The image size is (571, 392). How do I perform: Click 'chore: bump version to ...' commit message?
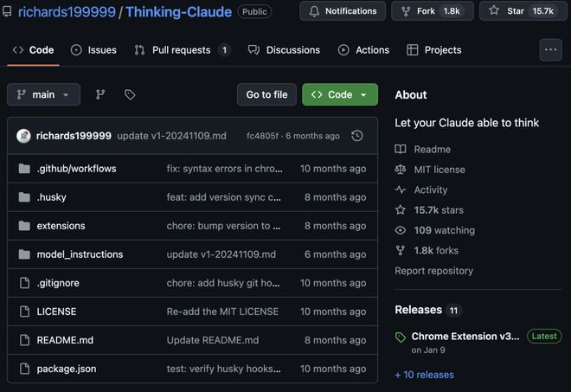click(223, 226)
